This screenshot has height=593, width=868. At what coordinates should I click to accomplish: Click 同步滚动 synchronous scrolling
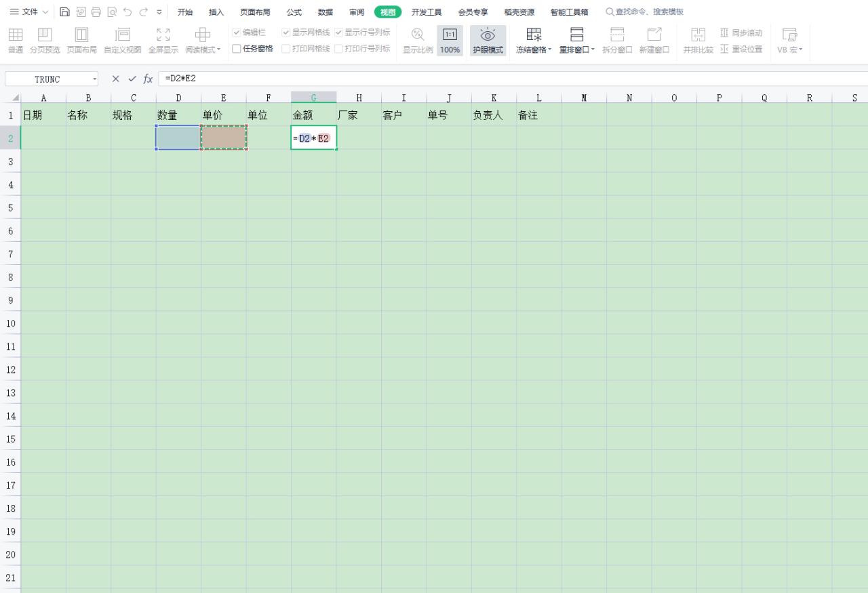click(x=741, y=33)
